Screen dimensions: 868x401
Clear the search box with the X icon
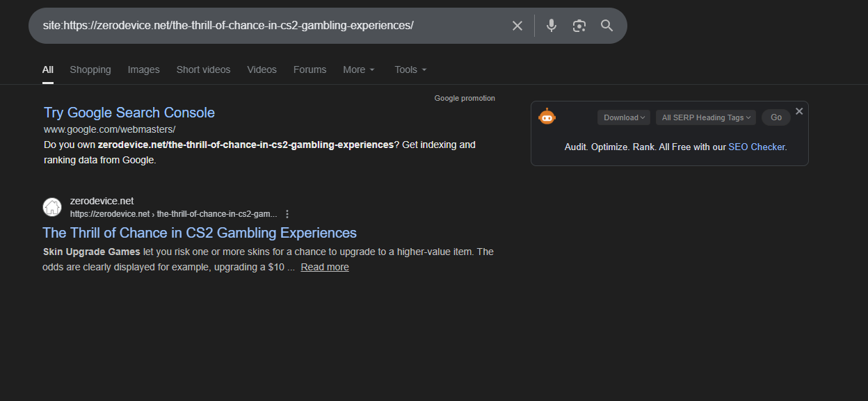pyautogui.click(x=517, y=26)
